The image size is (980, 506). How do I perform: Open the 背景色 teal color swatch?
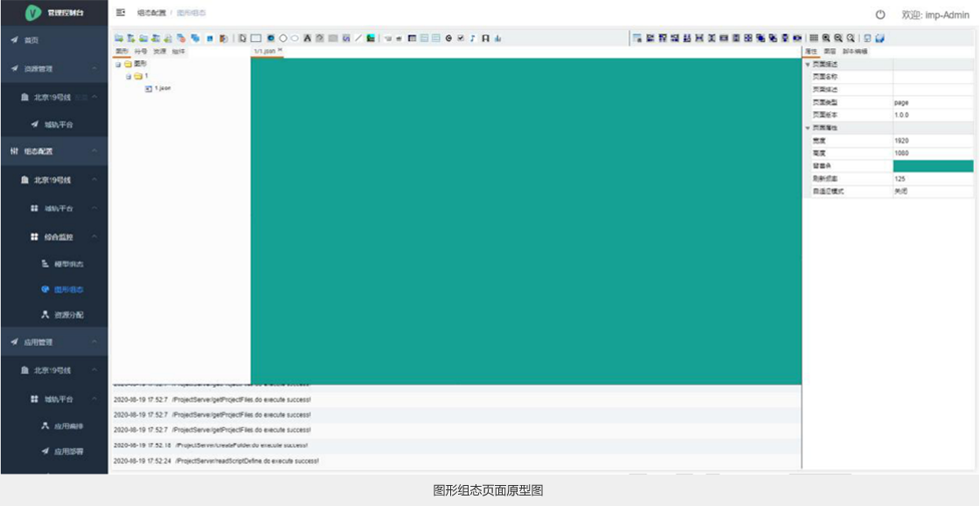(932, 166)
